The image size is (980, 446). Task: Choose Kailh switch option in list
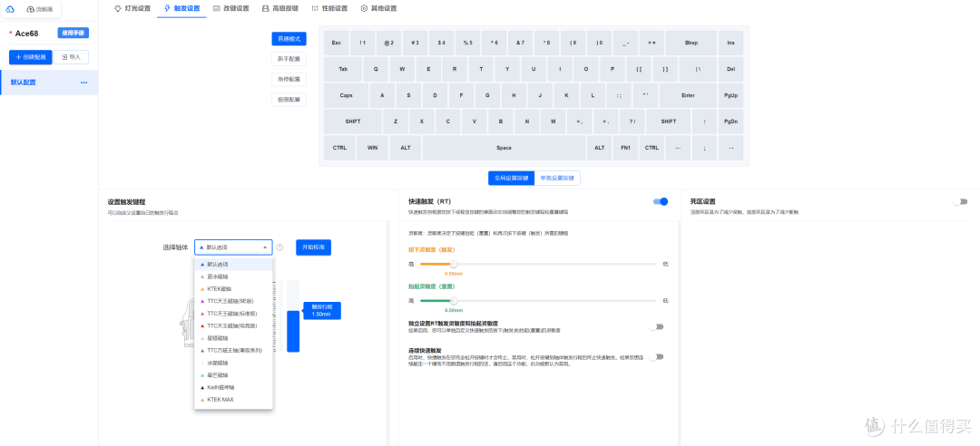pos(233,387)
